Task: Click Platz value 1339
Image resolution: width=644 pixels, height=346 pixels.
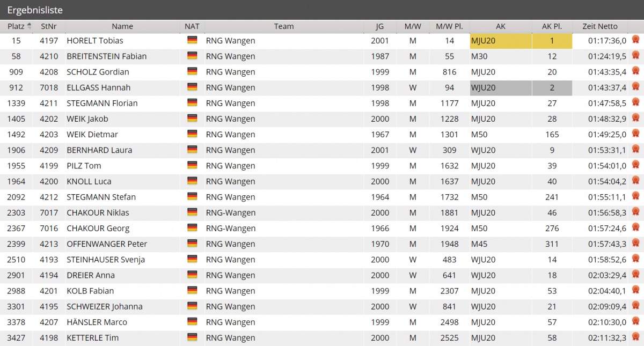Action: coord(16,103)
